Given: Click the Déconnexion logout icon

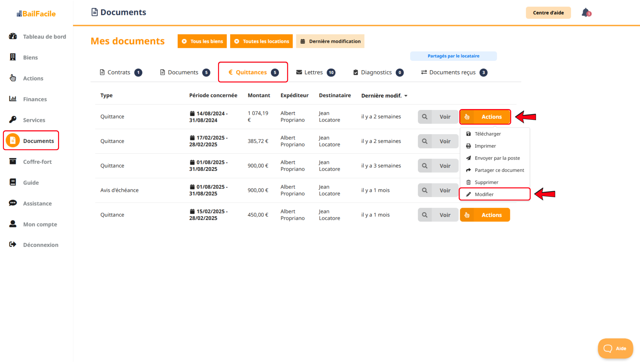Looking at the screenshot, I should coord(13,245).
